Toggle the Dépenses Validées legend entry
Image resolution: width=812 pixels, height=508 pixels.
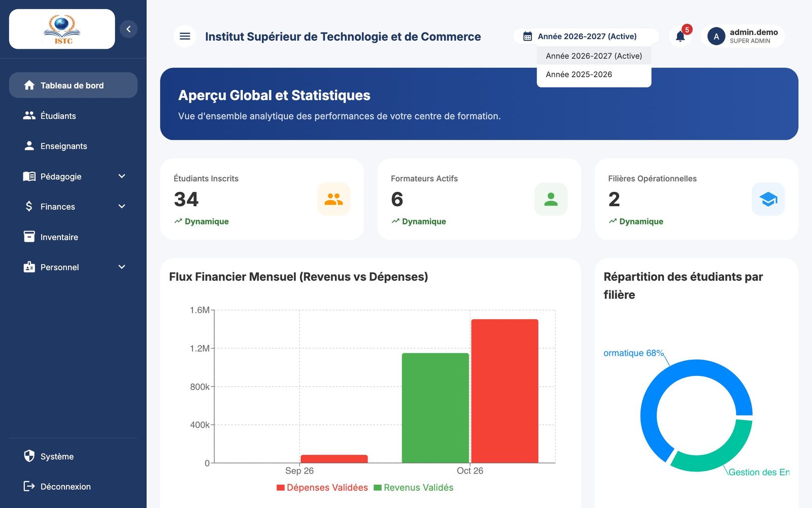322,488
